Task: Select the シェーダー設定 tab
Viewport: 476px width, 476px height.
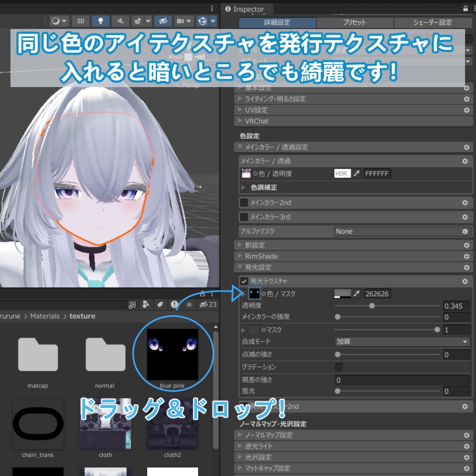Action: click(x=433, y=22)
